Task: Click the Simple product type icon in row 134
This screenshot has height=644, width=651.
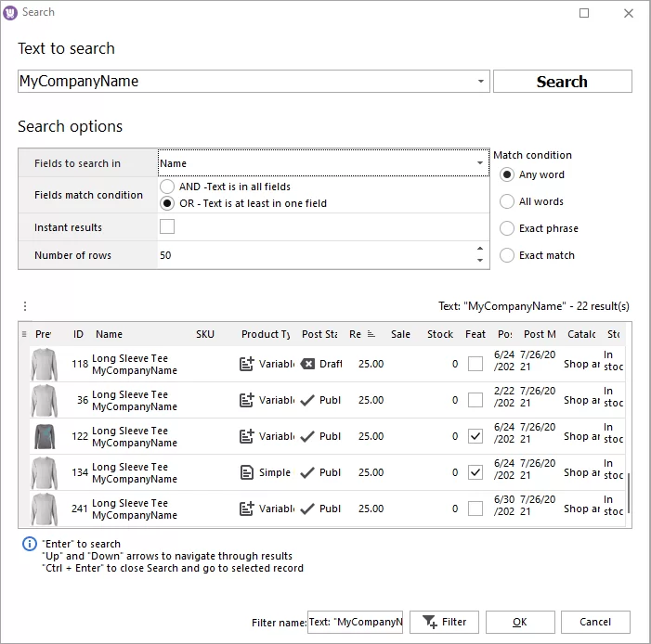Action: pos(247,472)
